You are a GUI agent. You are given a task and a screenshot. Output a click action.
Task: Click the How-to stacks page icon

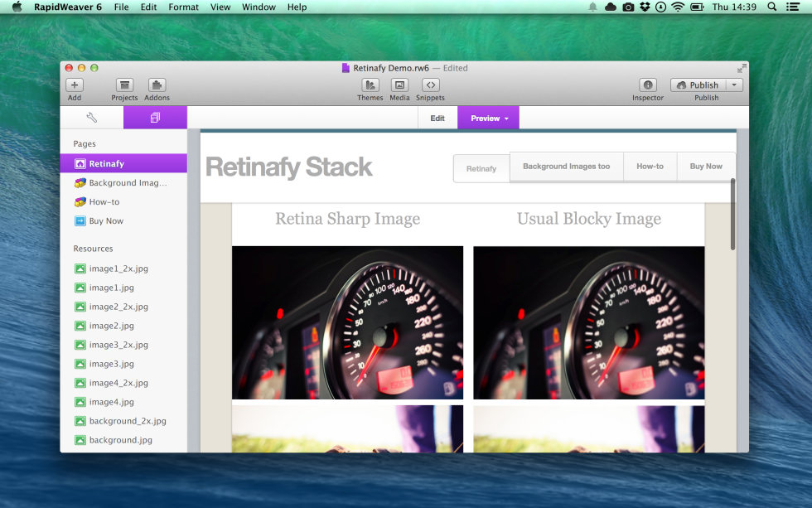tap(80, 202)
